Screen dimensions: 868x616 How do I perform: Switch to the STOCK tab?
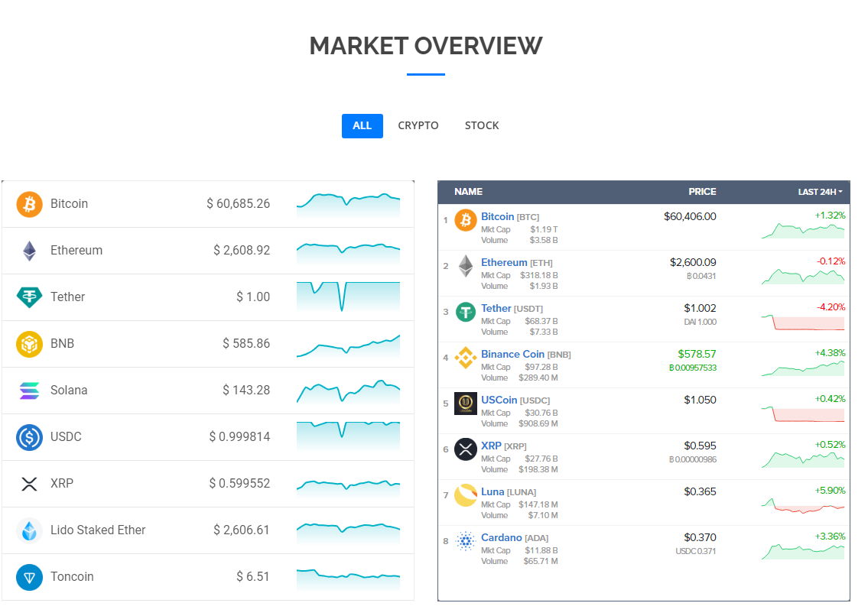(x=482, y=126)
